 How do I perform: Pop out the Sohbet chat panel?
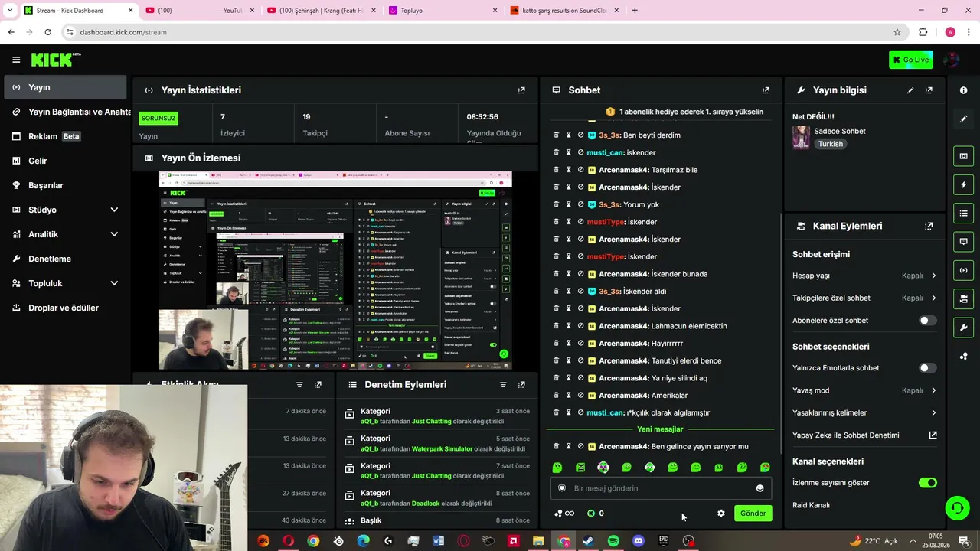(x=766, y=90)
